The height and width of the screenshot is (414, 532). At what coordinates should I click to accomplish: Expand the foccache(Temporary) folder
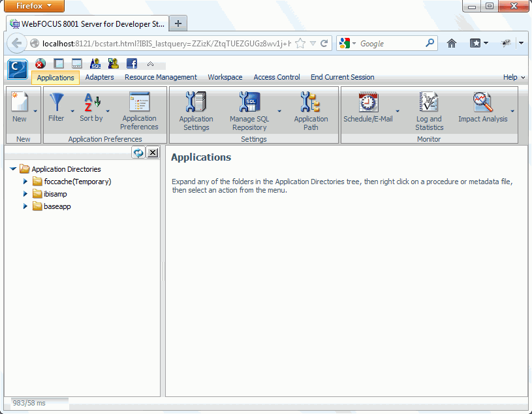25,182
